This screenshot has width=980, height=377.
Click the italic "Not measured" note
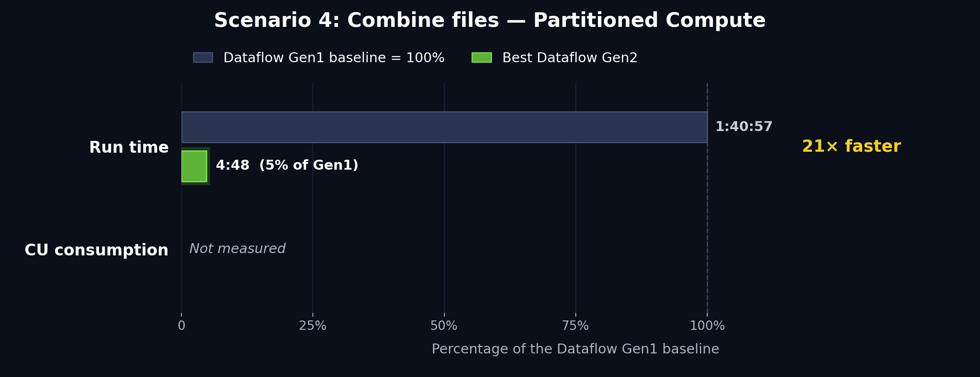[x=237, y=249]
